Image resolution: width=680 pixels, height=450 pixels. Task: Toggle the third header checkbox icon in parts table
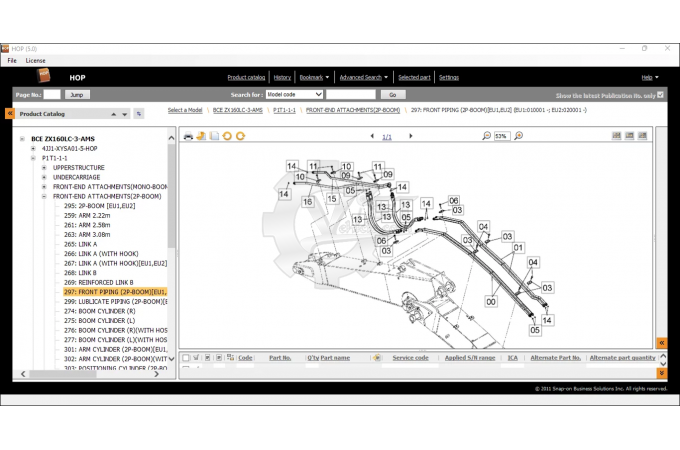tap(208, 358)
